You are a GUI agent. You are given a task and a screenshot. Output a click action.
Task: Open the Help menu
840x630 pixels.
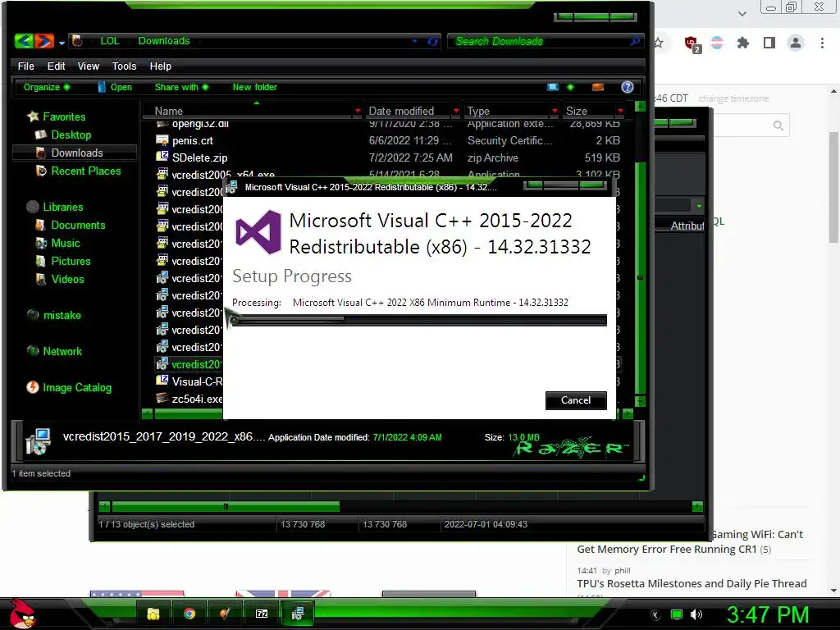pyautogui.click(x=160, y=66)
